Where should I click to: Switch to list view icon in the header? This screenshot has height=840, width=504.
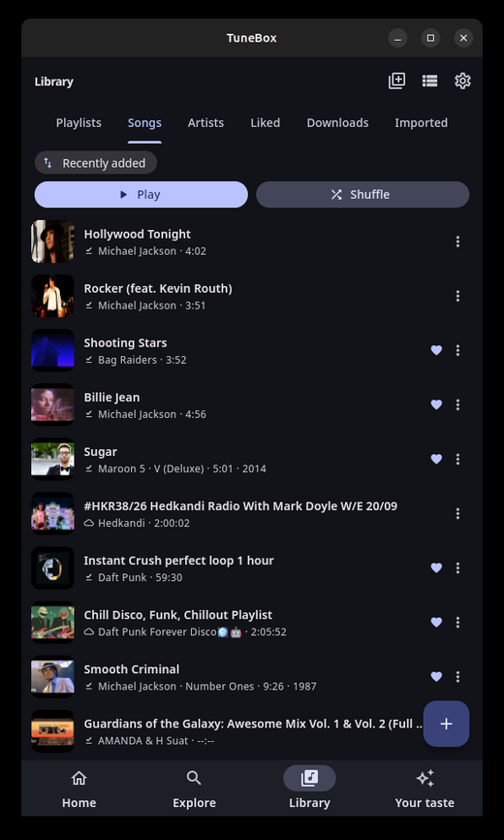tap(429, 81)
